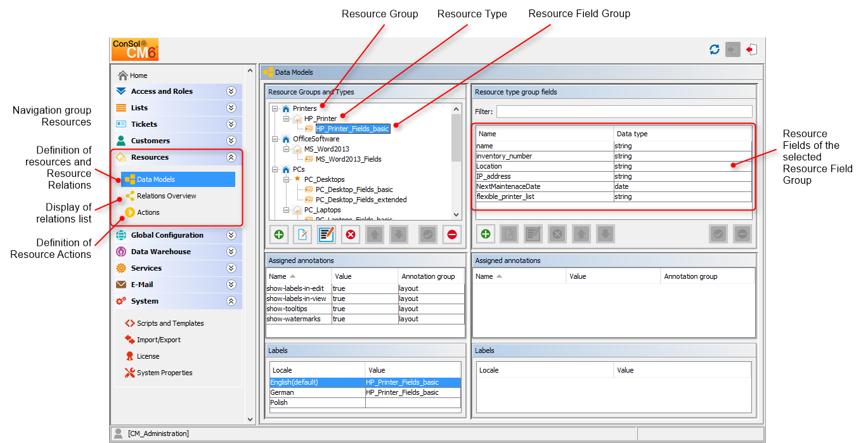Click the E-Mail envelope icon
Screen dimensions: 868x443
click(x=121, y=285)
